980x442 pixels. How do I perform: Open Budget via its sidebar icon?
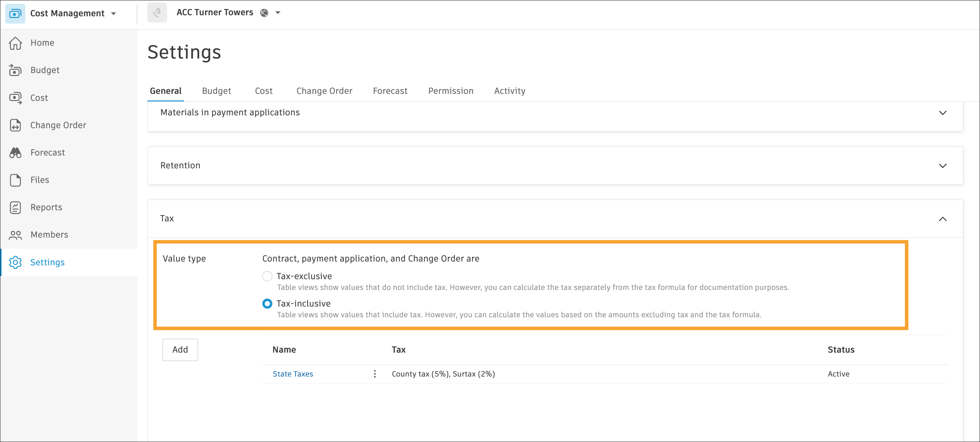point(15,70)
